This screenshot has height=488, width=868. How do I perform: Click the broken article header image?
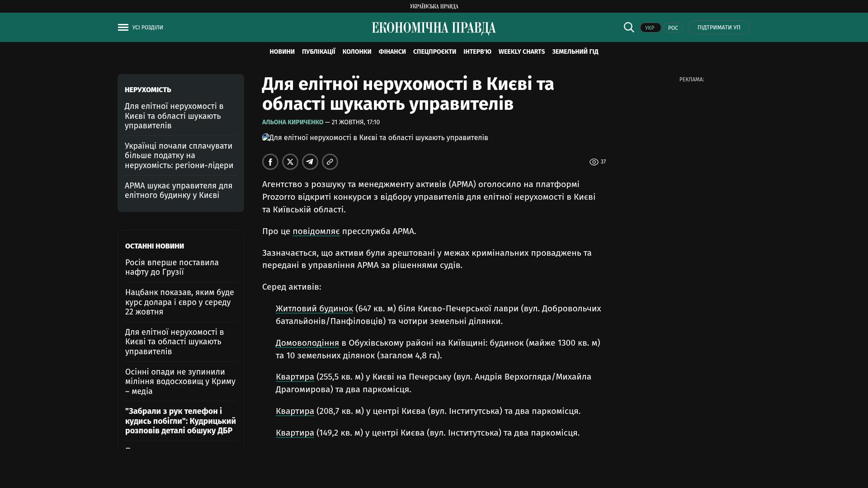click(375, 137)
